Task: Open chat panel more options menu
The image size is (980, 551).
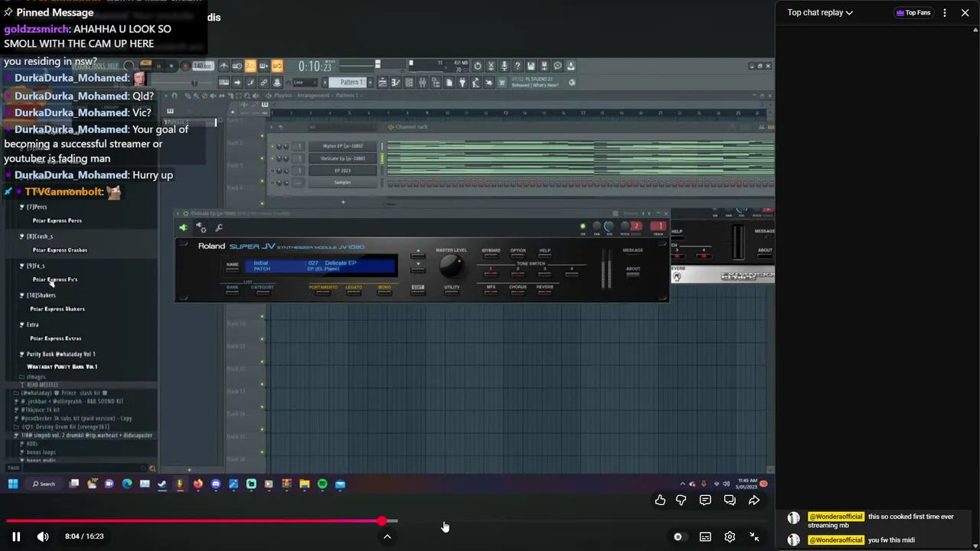Action: pyautogui.click(x=945, y=12)
